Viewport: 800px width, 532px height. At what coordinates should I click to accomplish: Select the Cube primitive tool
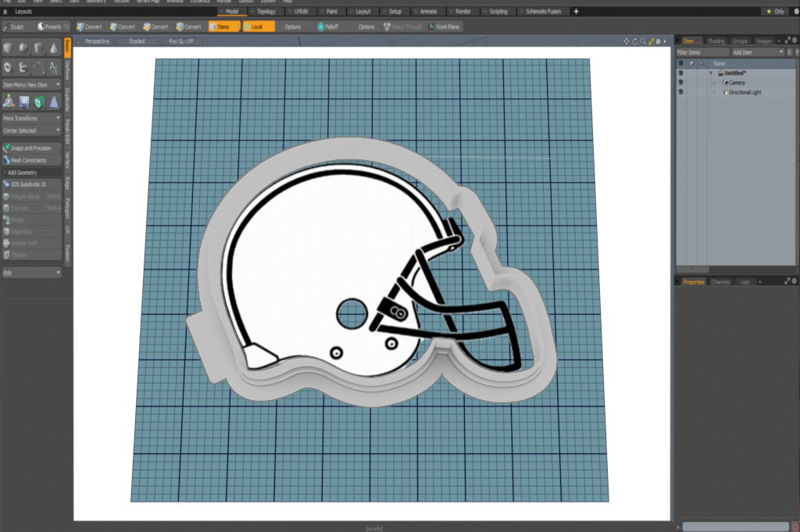pos(8,48)
